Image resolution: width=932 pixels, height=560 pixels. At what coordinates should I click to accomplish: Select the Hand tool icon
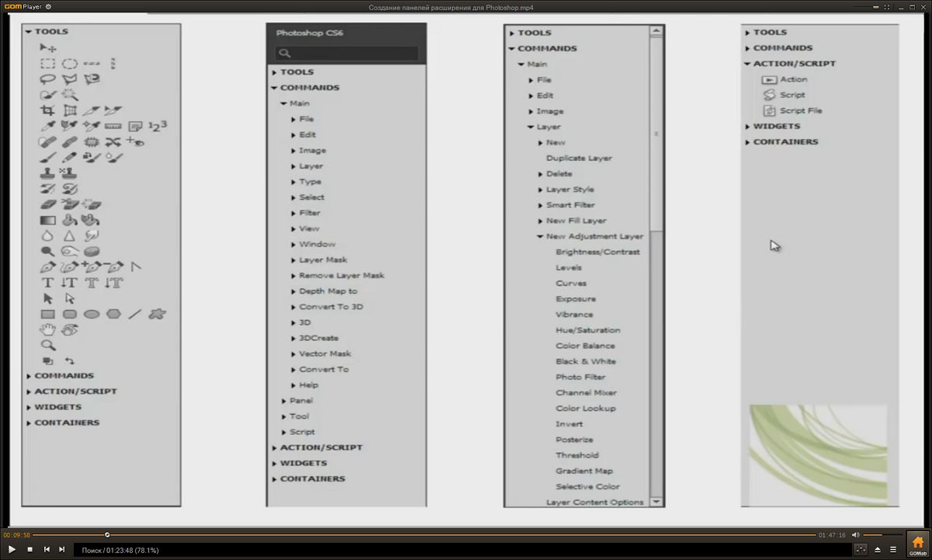[x=48, y=330]
